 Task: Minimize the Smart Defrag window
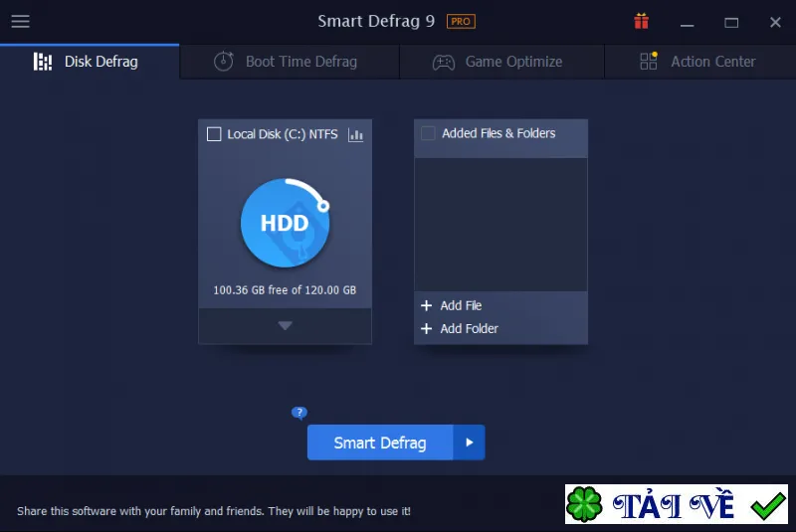pos(687,22)
